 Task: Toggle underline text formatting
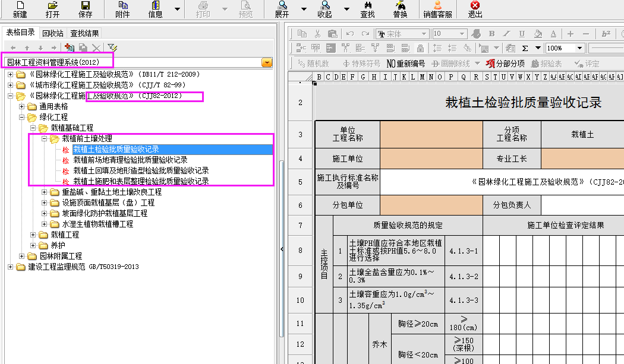[522, 34]
